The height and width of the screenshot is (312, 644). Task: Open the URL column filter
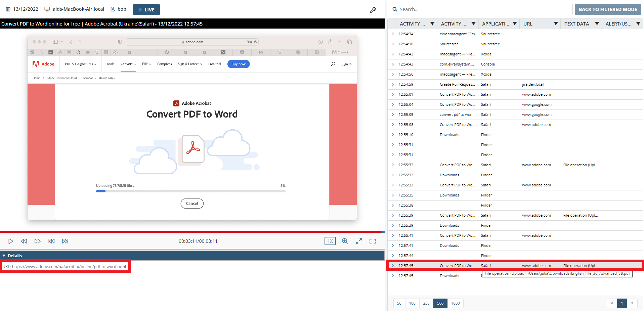(556, 24)
